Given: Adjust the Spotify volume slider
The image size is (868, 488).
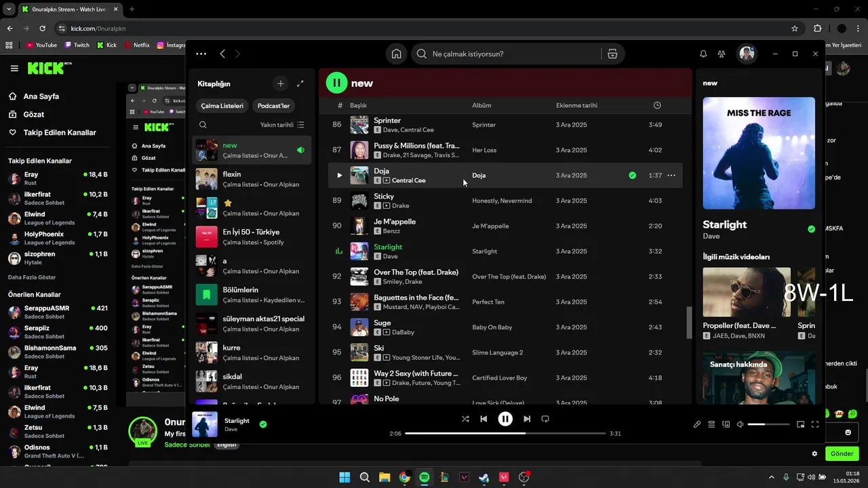Looking at the screenshot, I should coord(768,424).
